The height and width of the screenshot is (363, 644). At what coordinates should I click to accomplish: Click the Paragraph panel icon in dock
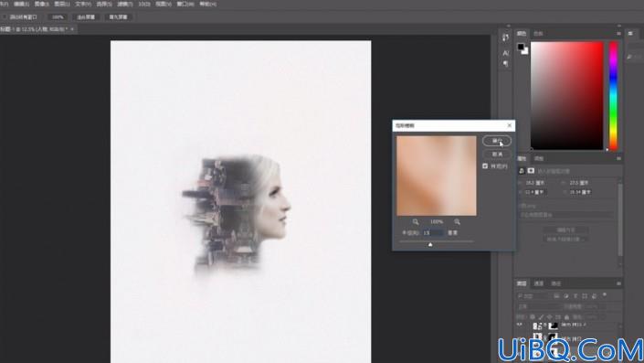(x=505, y=64)
